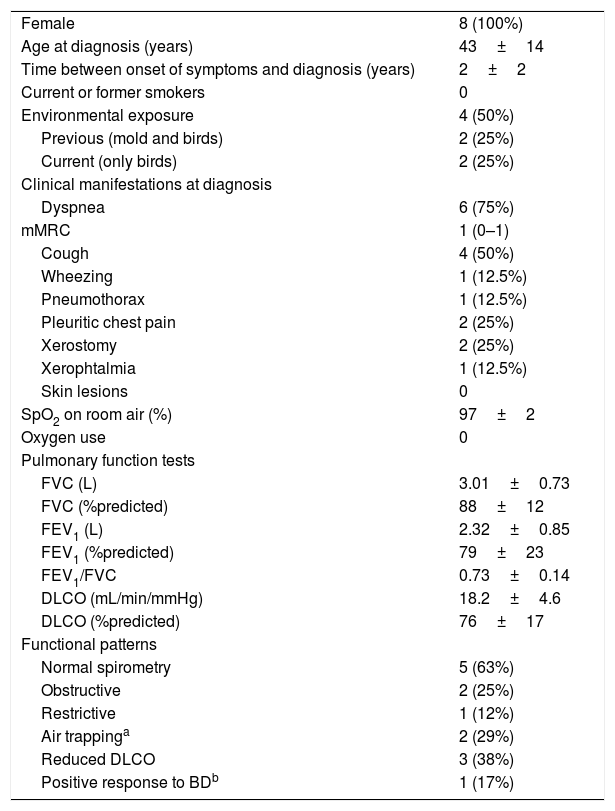The height and width of the screenshot is (811, 615).
Task: Select the 'Age at diagnosis (years)' label
Action: click(107, 47)
